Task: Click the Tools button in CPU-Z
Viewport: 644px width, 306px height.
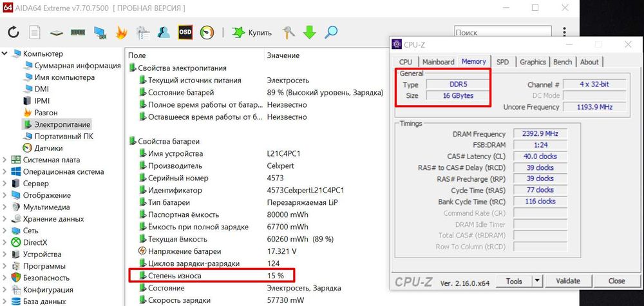Action: [x=514, y=281]
